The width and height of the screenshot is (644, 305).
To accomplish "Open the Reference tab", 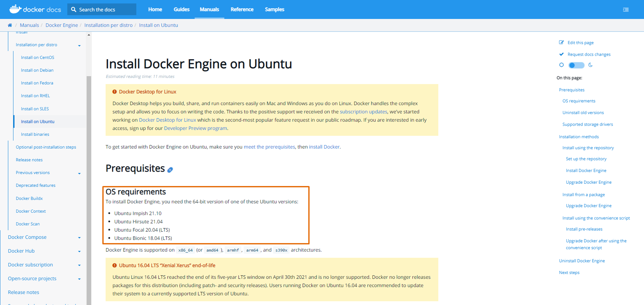I will (x=242, y=9).
